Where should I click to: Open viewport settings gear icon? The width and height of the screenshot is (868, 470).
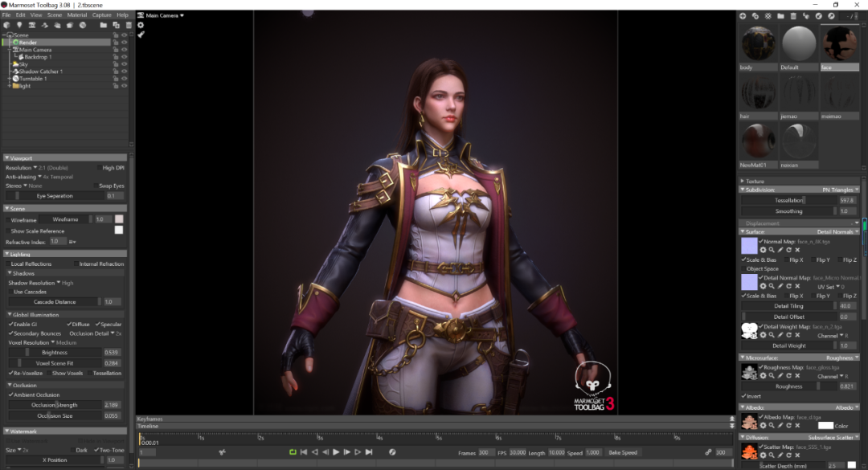pos(141,25)
